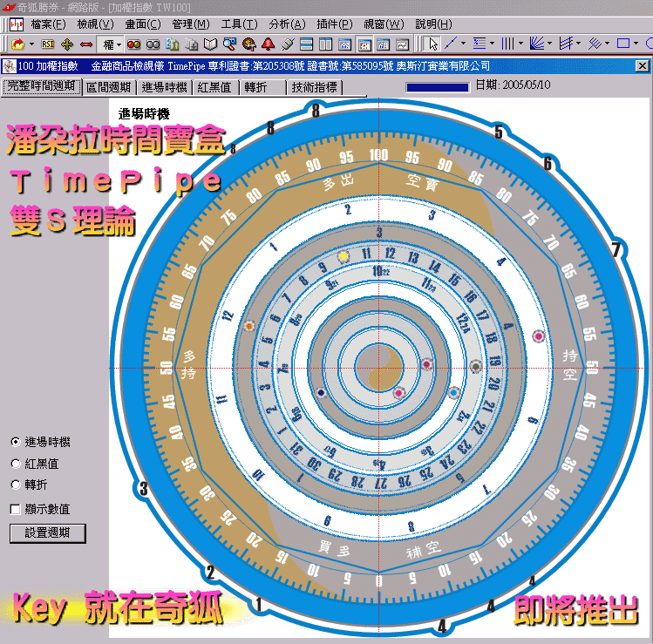653x644 pixels.
Task: Expand the 權 dropdown in the toolbar
Action: (x=119, y=44)
